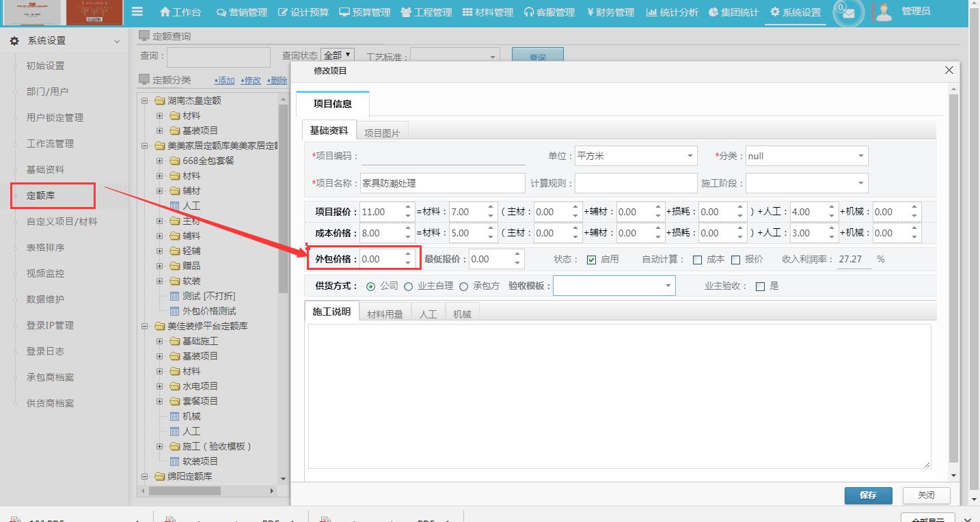This screenshot has height=522, width=980.
Task: Click the 保存 button
Action: coord(868,495)
